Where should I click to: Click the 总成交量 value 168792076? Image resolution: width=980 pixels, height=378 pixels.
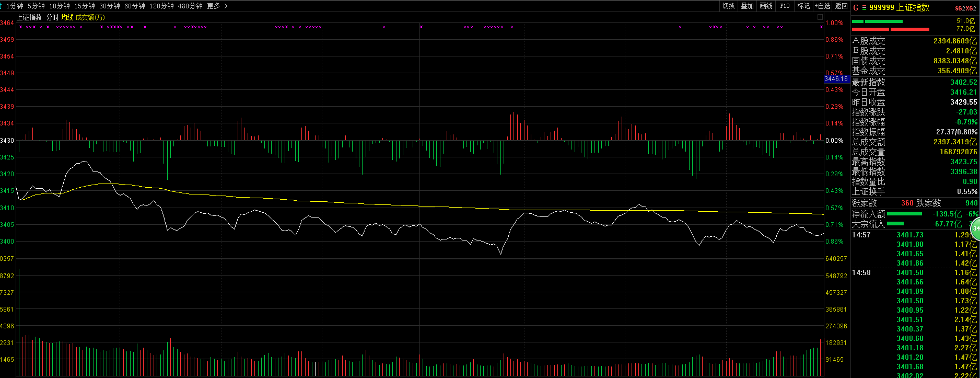coord(958,152)
